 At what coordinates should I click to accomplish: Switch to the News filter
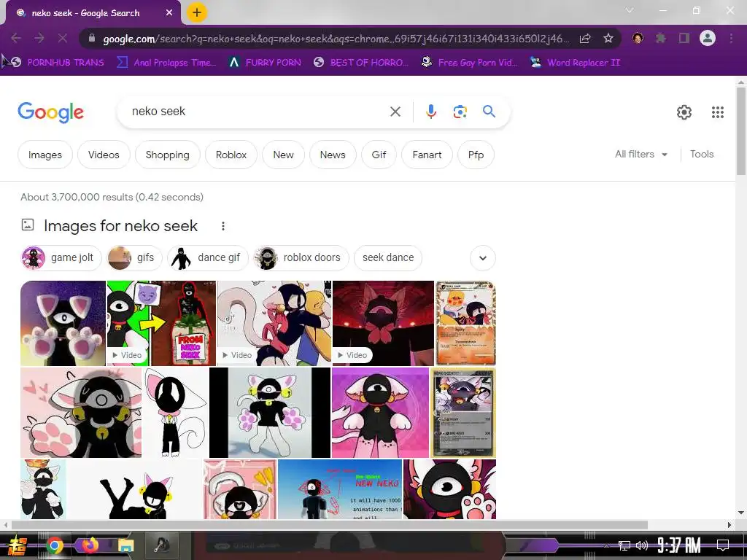pos(333,155)
